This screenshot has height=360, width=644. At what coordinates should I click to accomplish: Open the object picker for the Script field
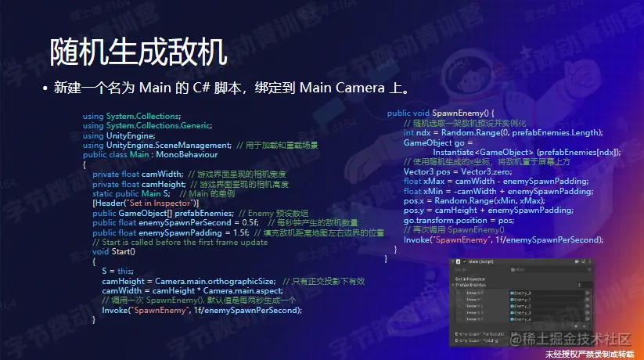click(589, 269)
